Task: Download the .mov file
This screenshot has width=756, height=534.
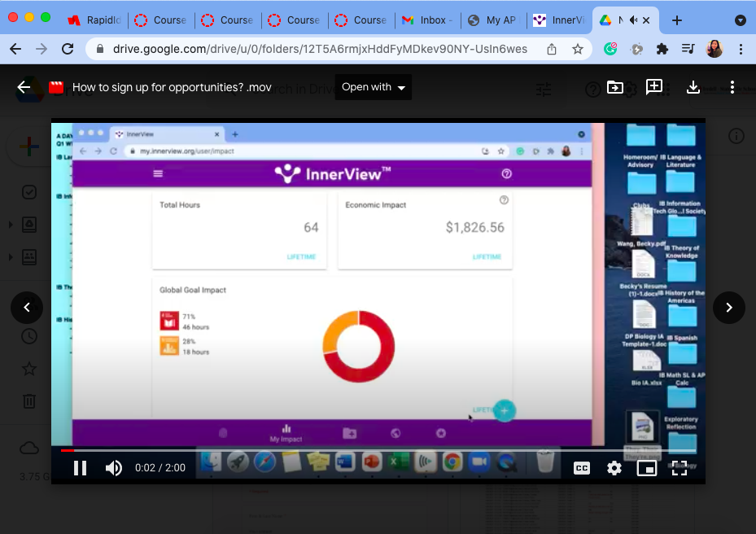Action: click(x=693, y=87)
